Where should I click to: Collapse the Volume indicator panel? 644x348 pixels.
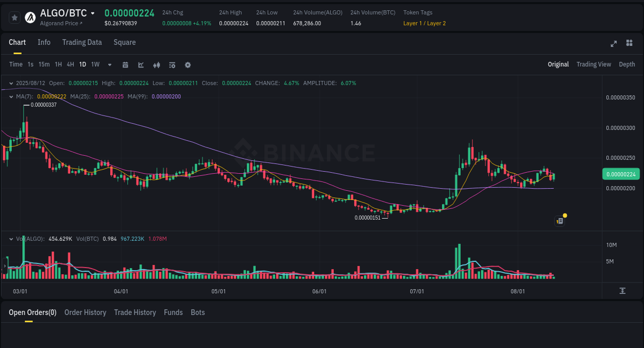click(x=10, y=238)
